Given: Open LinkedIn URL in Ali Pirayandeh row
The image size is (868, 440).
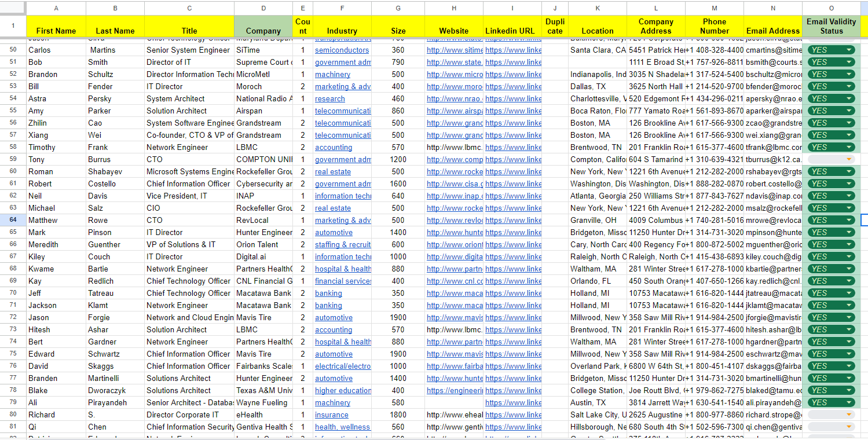Looking at the screenshot, I should [x=514, y=402].
